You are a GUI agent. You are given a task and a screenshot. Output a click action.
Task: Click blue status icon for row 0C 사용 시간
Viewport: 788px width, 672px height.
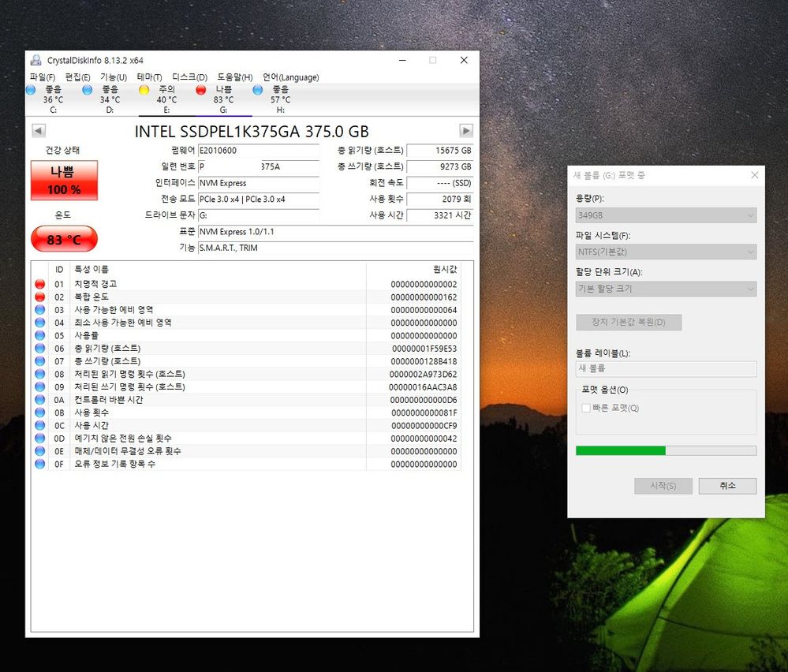coord(40,425)
